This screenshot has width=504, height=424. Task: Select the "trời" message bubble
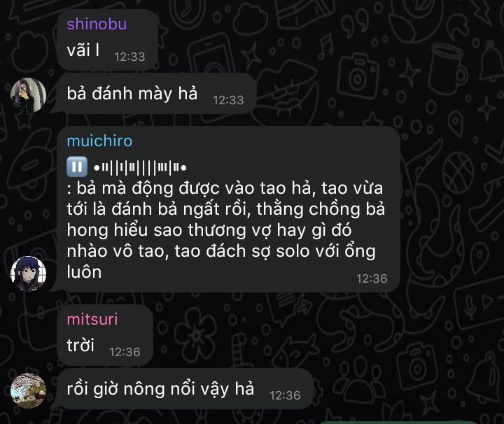105,335
